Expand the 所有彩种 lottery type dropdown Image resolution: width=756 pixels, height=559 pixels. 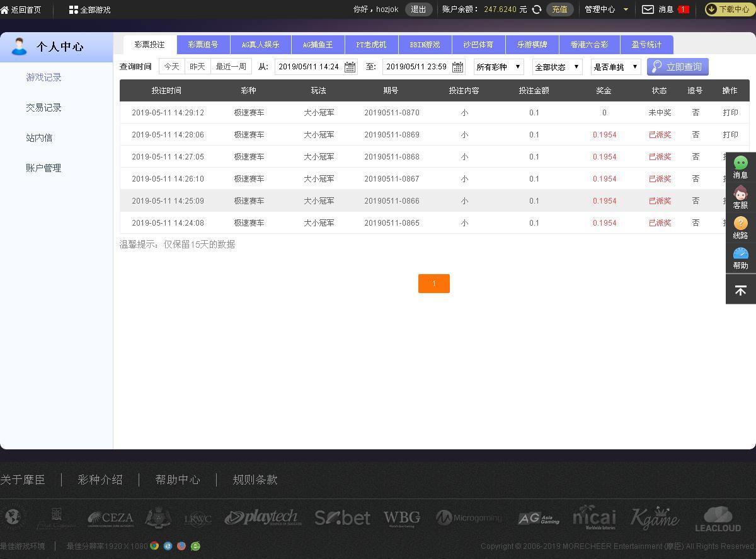coord(498,67)
